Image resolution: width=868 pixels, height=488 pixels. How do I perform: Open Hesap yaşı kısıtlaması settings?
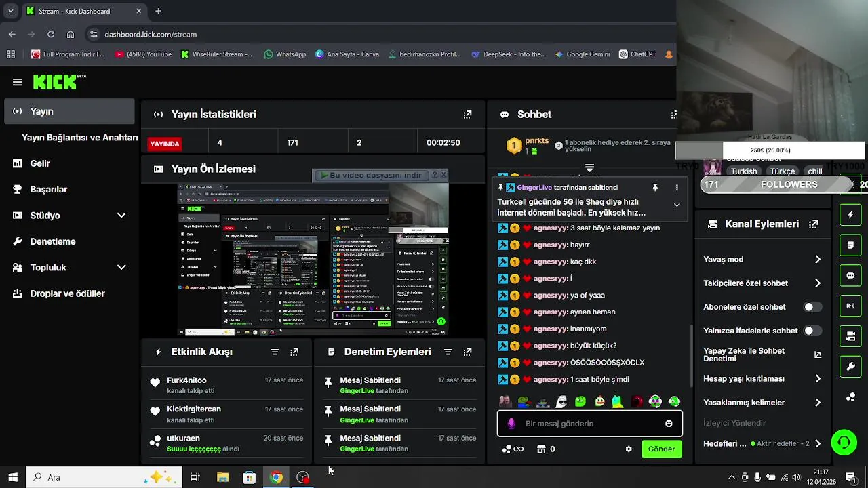(762, 379)
